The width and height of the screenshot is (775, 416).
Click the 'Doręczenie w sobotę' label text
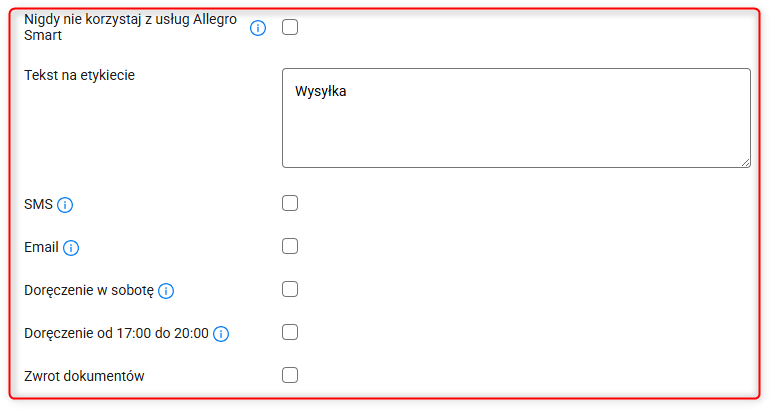[x=88, y=291]
